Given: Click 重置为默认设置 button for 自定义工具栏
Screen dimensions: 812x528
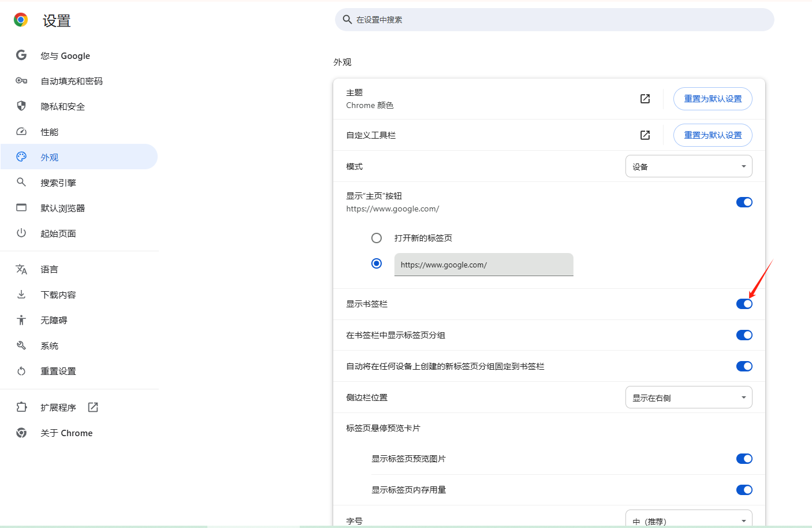Looking at the screenshot, I should 713,135.
